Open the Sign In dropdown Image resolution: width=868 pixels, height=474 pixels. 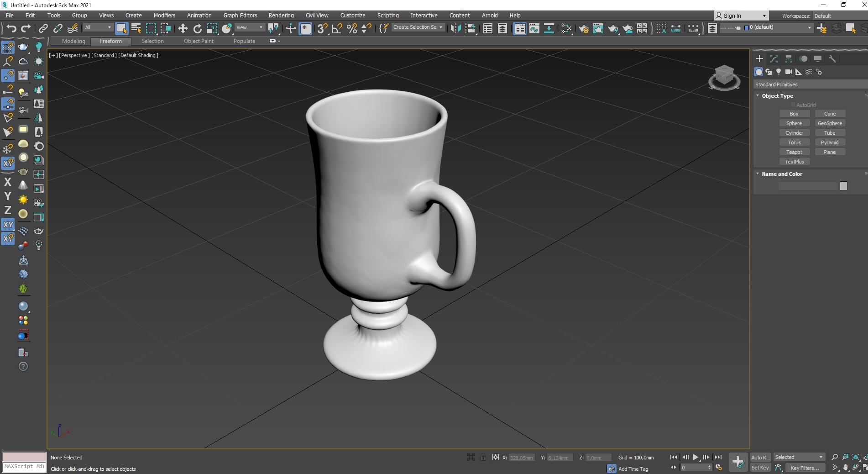742,16
